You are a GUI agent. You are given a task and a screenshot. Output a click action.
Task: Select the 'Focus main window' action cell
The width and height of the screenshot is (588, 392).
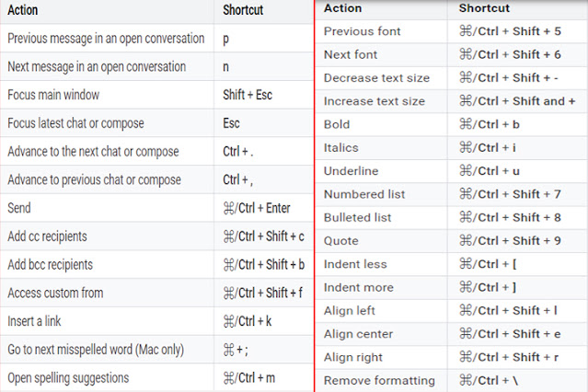(x=107, y=95)
